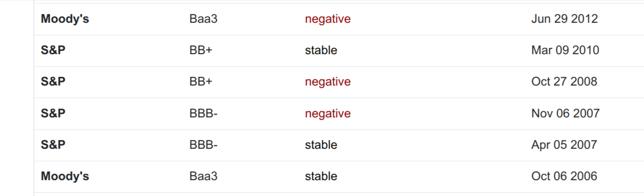Viewport: 644px width, 196px height.
Task: Click the BBB- rating dated Apr 05 2007
Action: (x=203, y=145)
